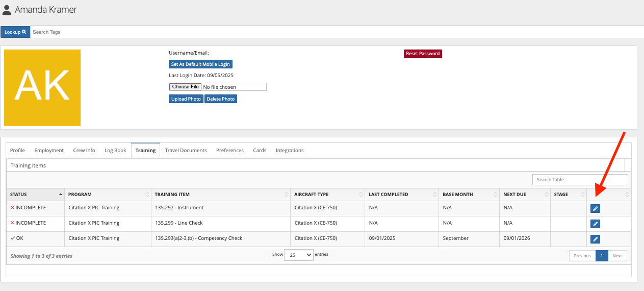Open the Travel Documents tab
Viewport: 644px width, 291px height.
pos(186,151)
